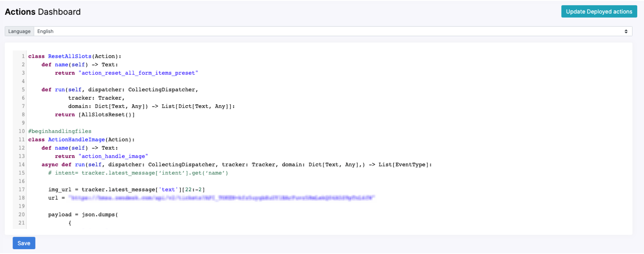Click the "action_reset_all_form_items_preset" string

point(138,73)
